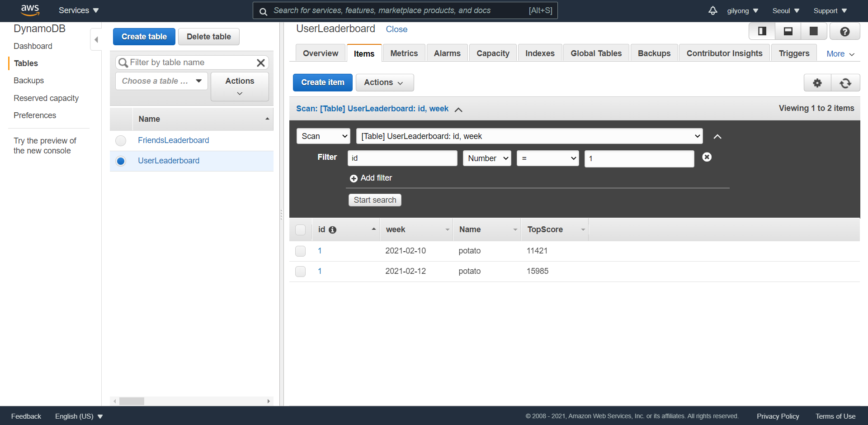Collapse the scan panel chevron beside table selector
The width and height of the screenshot is (868, 425).
717,137
